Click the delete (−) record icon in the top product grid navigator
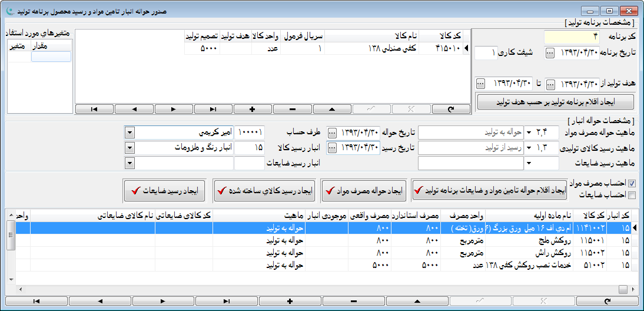Viewport: 644px width, 311px height. coord(293,109)
